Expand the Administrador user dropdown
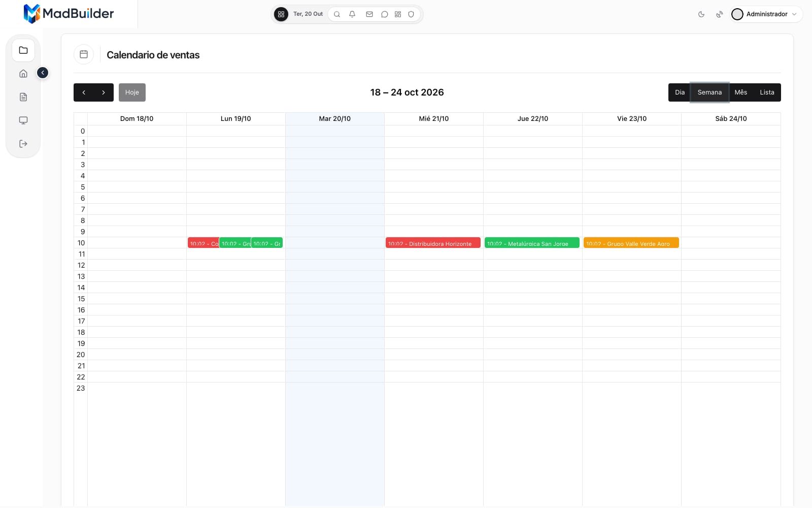This screenshot has width=812, height=508. point(766,14)
